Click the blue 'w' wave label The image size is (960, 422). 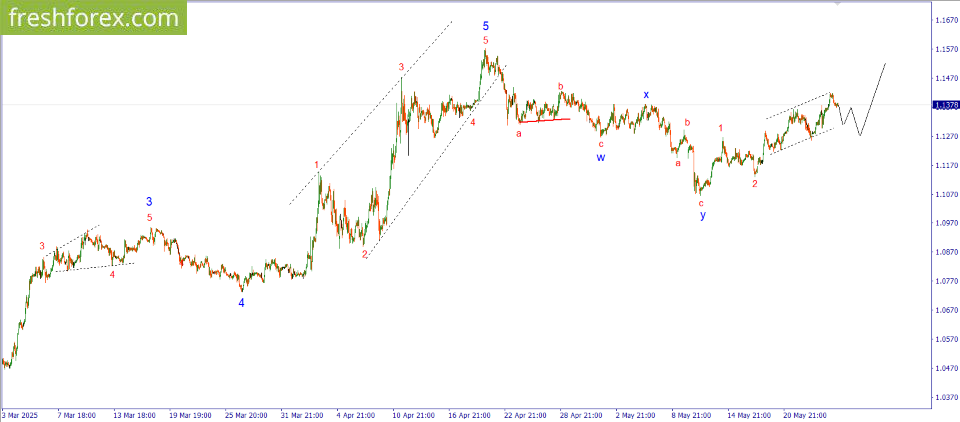tap(601, 157)
